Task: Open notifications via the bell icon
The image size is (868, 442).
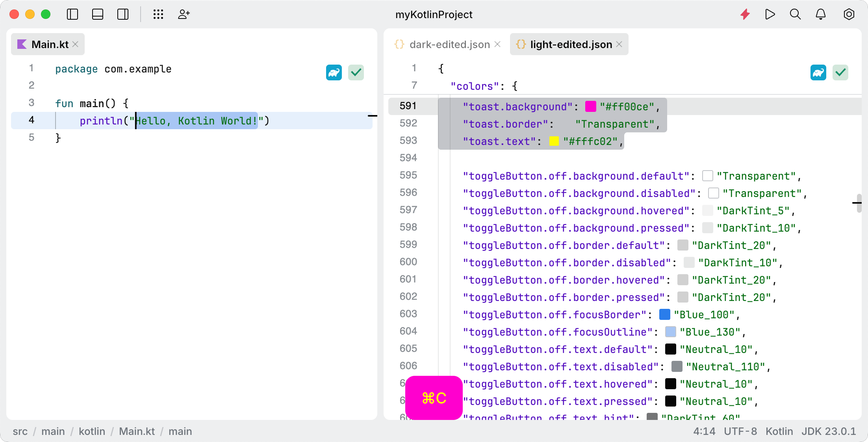Action: (x=821, y=14)
